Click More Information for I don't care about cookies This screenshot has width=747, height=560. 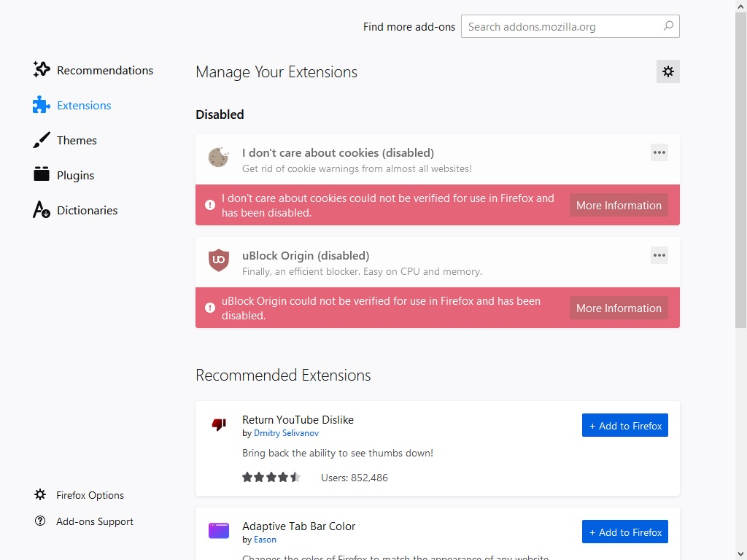pos(619,205)
